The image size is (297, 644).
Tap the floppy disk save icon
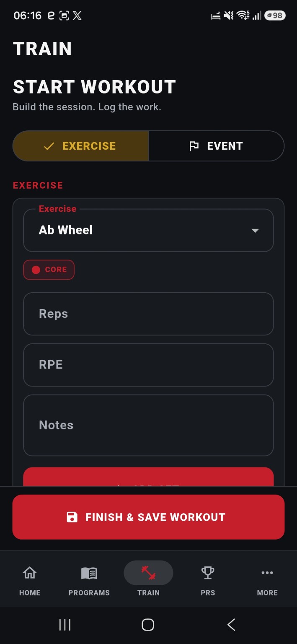[x=72, y=517]
